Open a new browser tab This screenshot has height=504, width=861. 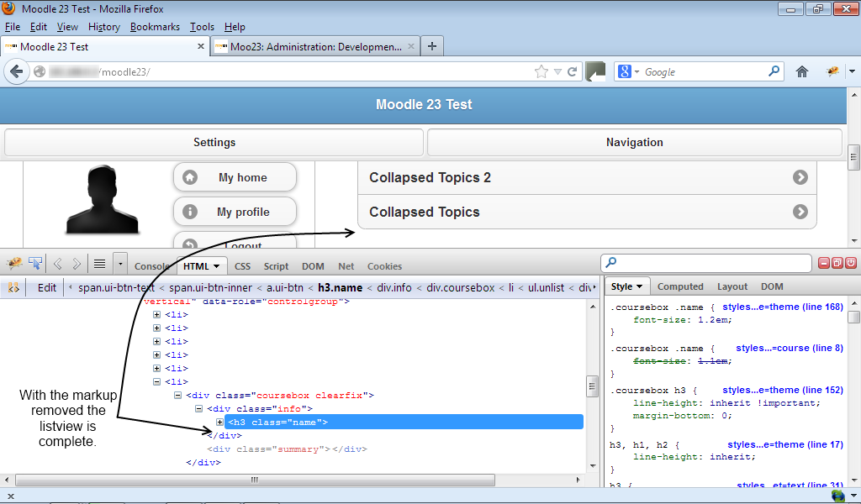point(432,46)
